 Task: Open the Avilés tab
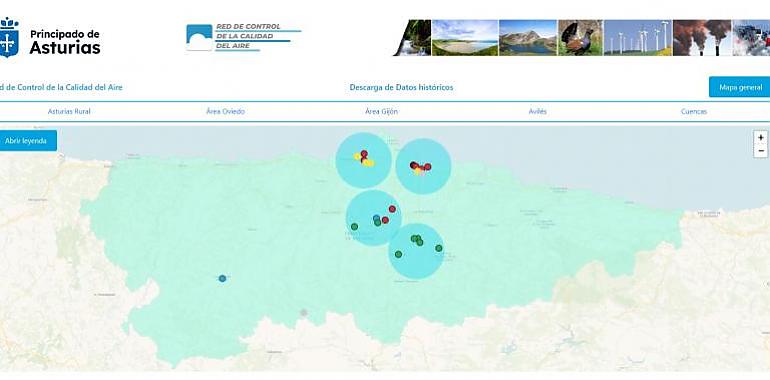click(x=538, y=111)
